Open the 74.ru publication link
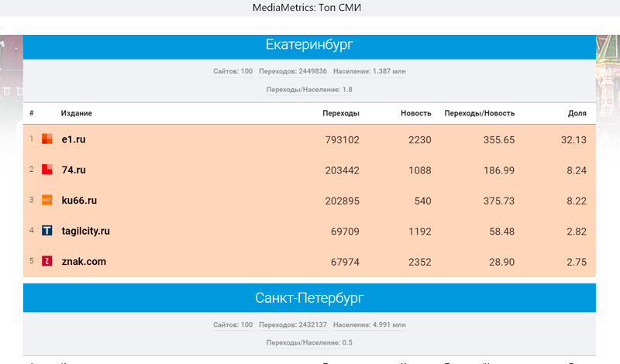The width and height of the screenshot is (620, 364). [74, 170]
